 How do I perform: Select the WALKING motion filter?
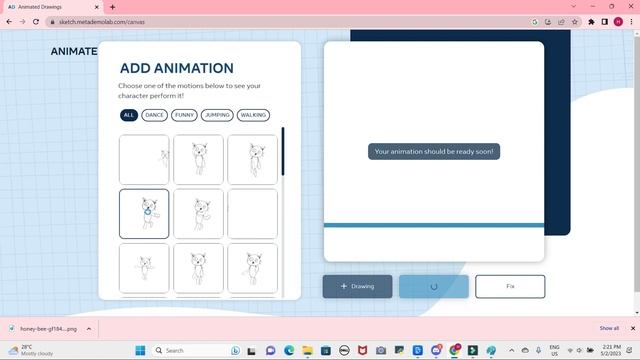(253, 115)
